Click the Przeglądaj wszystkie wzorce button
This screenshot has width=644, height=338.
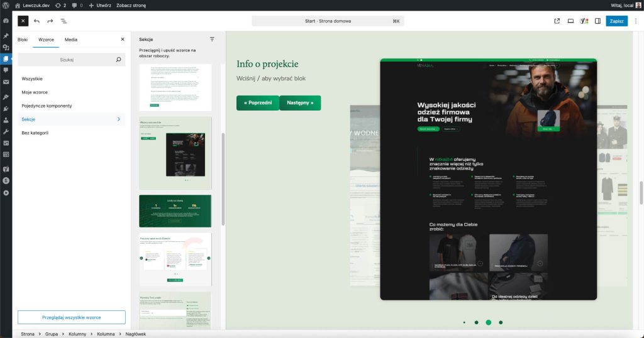pos(72,317)
